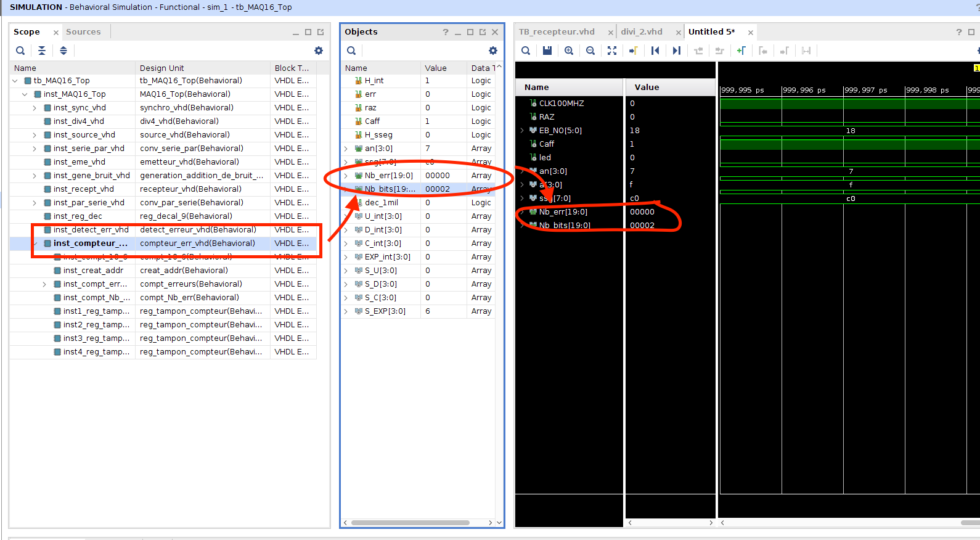Expand the inst_par_serie_vhd scope
Screen dimensions: 980x540
pos(35,203)
